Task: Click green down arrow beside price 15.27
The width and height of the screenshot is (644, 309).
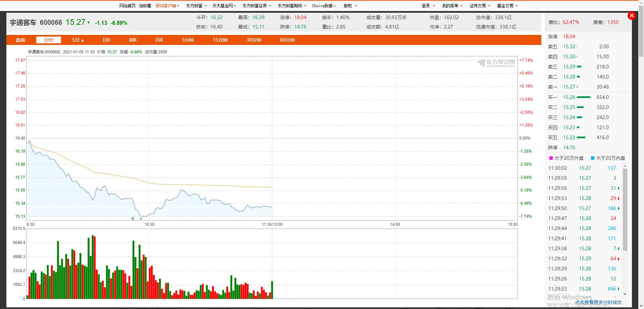Action: coord(89,22)
